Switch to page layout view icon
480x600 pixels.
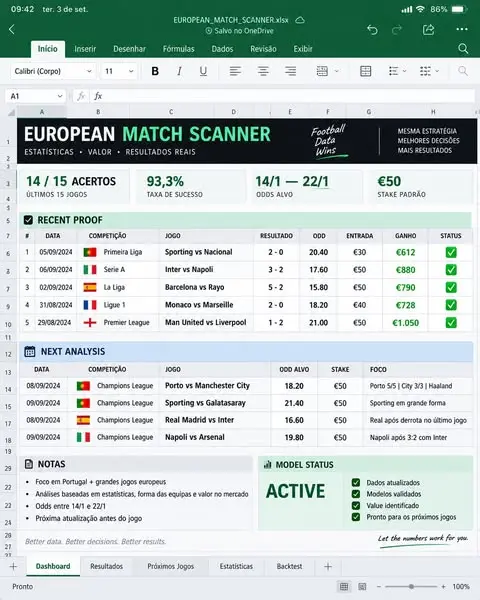(x=362, y=587)
